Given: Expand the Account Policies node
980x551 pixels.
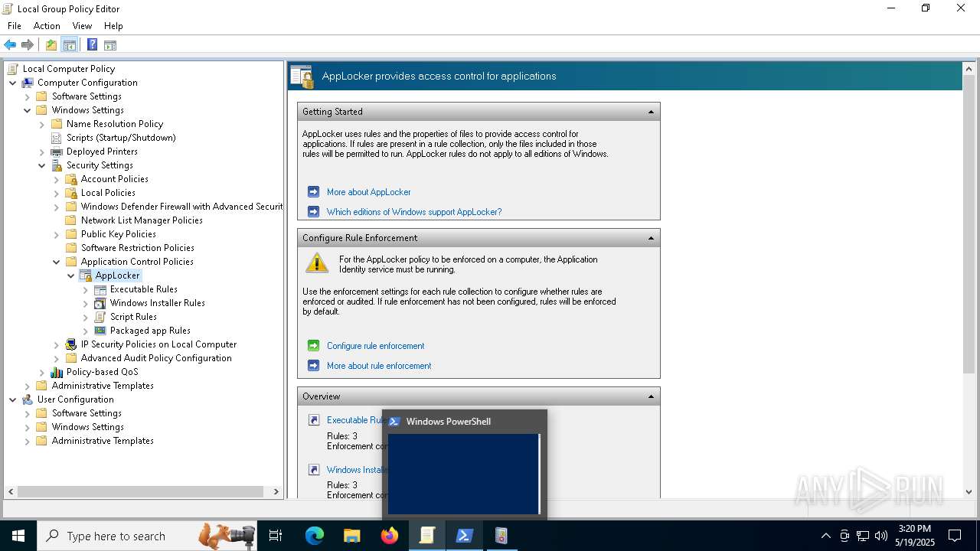Looking at the screenshot, I should click(57, 179).
